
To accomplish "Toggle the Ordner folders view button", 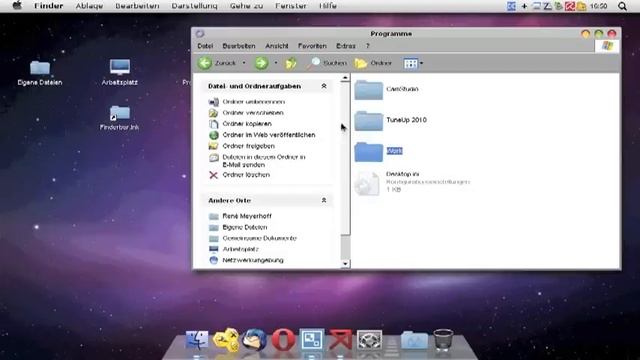I will (373, 63).
